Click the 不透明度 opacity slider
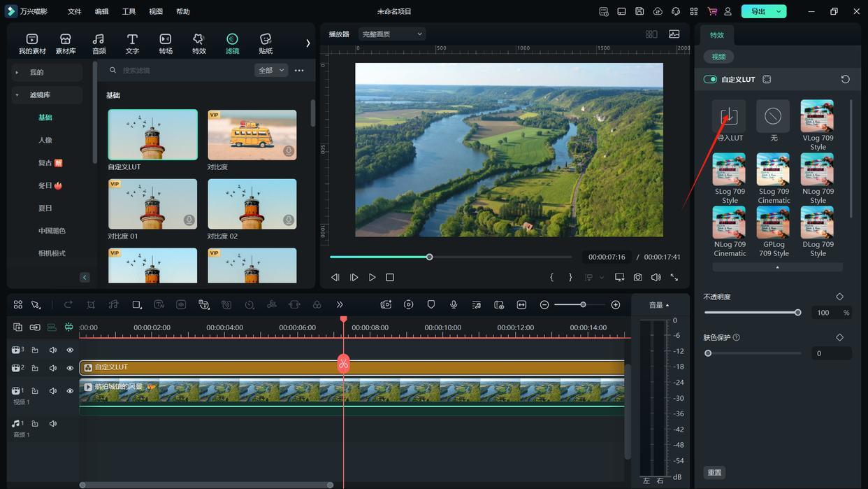Image resolution: width=868 pixels, height=489 pixels. tap(751, 313)
